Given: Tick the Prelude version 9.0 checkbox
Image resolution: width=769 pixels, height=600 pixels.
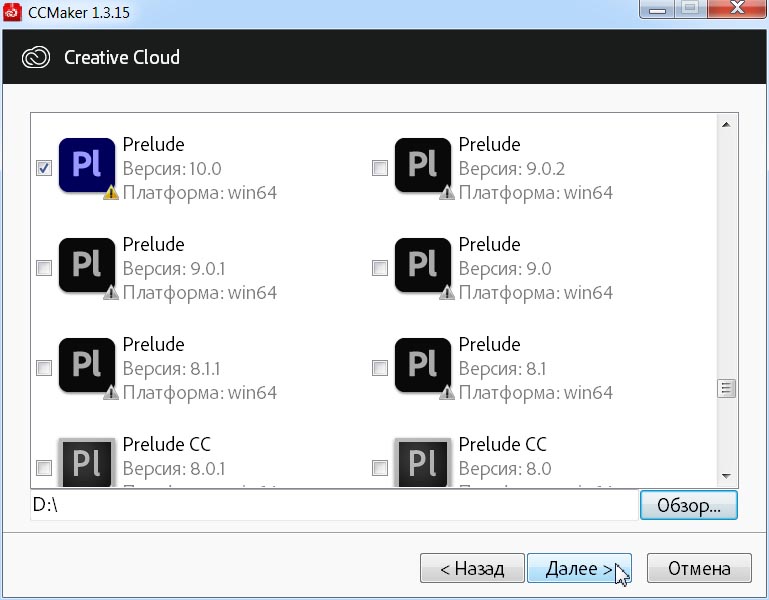Looking at the screenshot, I should [x=380, y=268].
